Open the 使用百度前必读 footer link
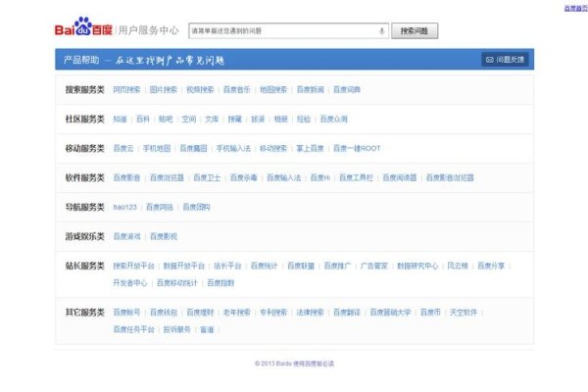This screenshot has width=588, height=392. point(314,364)
